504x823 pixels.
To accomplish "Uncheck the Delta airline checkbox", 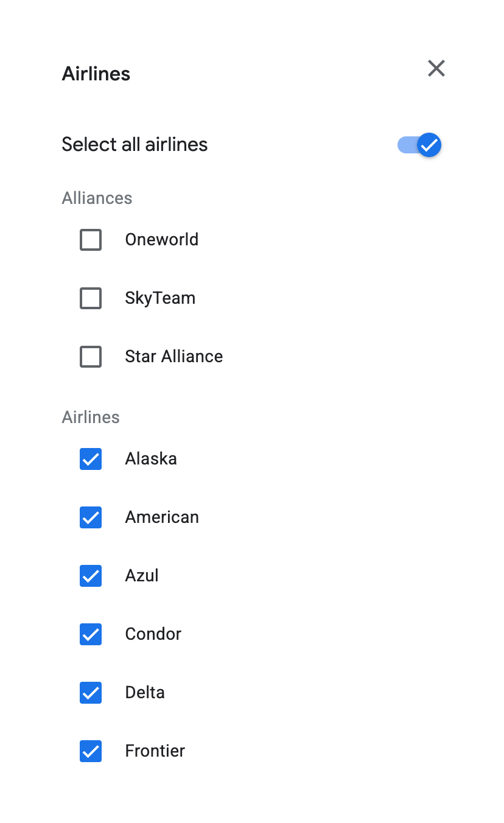I will [x=91, y=693].
